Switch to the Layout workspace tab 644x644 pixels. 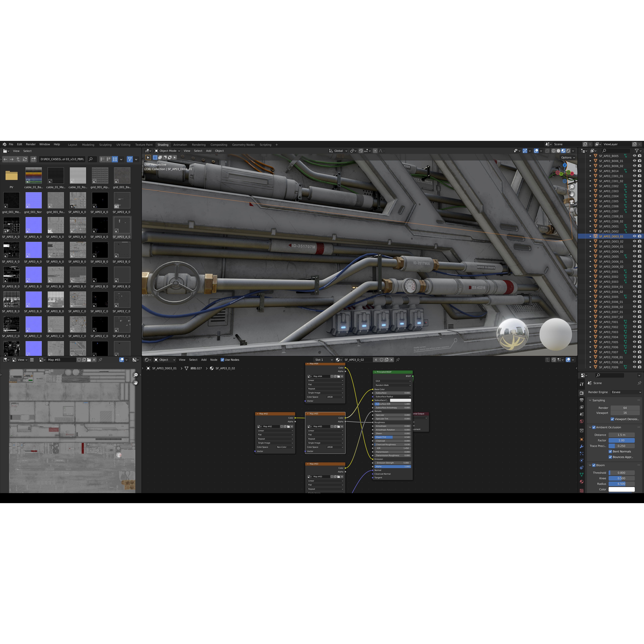coord(72,145)
